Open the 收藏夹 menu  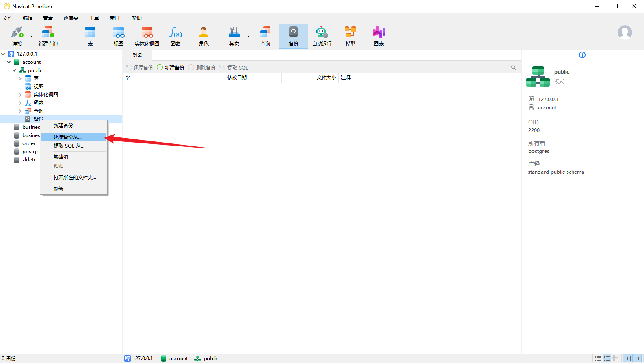[71, 18]
